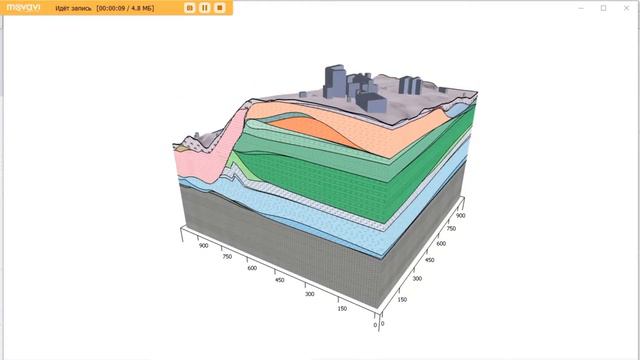
Task: Minimize the 3D model viewer window
Action: (x=581, y=8)
